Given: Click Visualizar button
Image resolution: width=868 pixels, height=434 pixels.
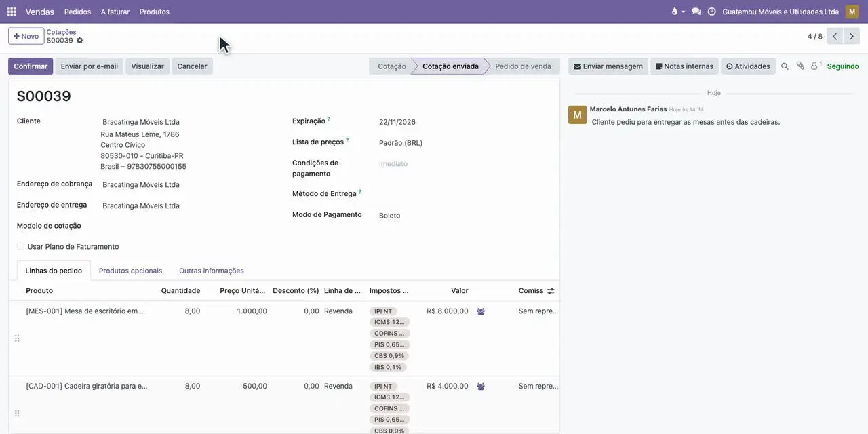Looking at the screenshot, I should 147,66.
